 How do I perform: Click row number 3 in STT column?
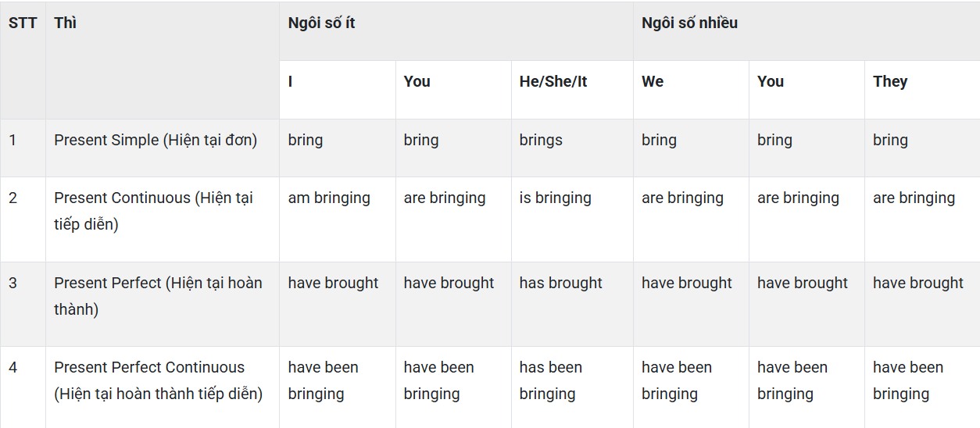(x=13, y=283)
